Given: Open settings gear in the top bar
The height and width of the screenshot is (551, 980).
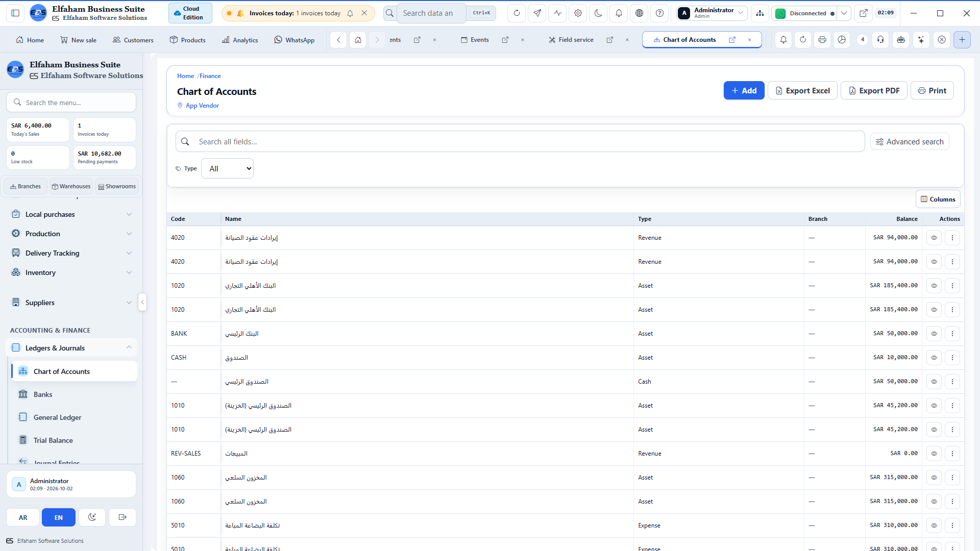Looking at the screenshot, I should pos(578,13).
